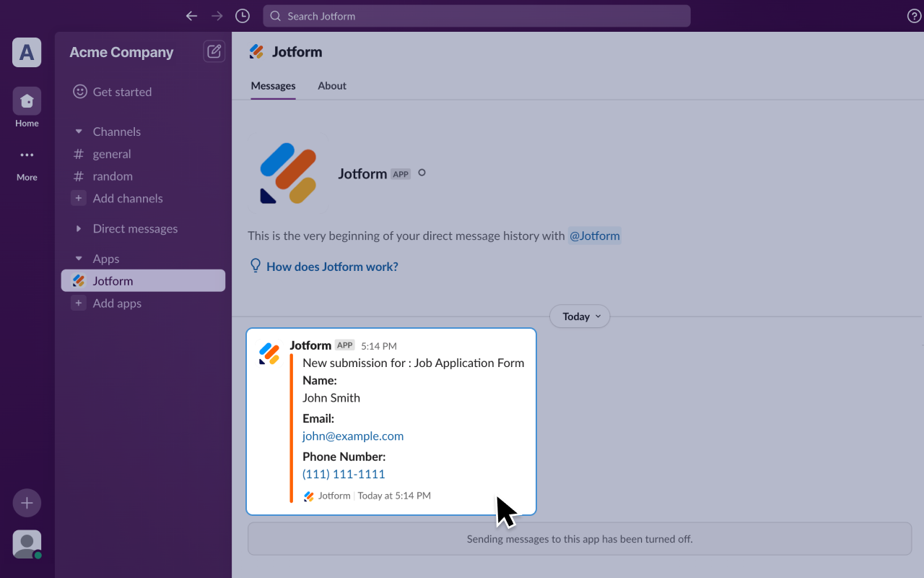Open Get started

click(113, 92)
